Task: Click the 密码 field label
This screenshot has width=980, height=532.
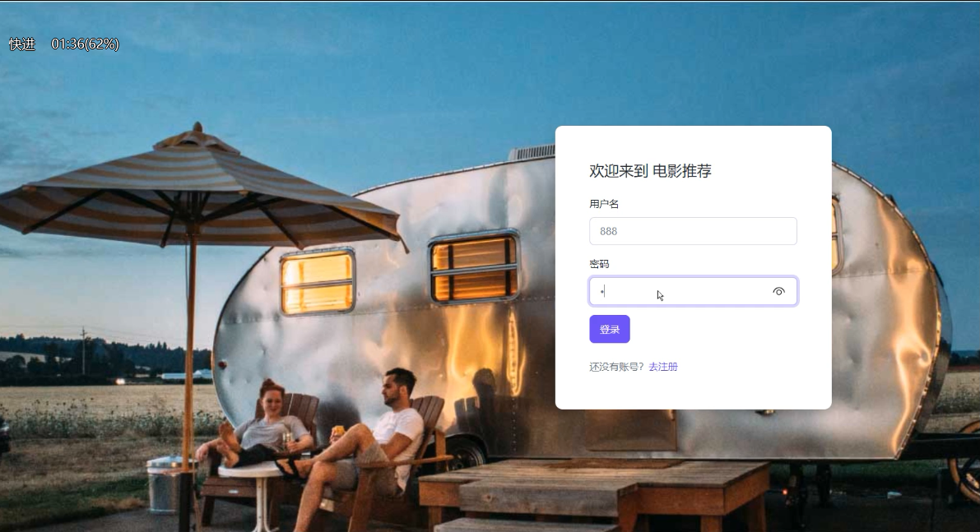Action: (599, 264)
